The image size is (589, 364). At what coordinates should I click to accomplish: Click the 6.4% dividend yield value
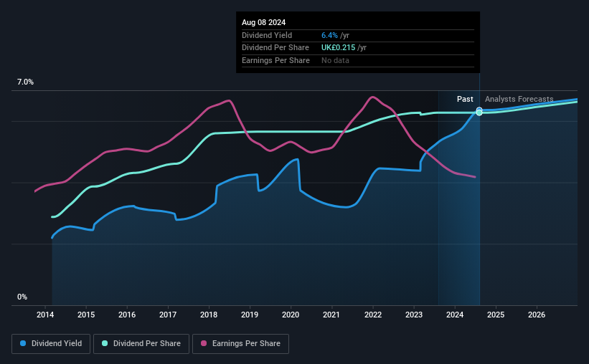tap(329, 35)
